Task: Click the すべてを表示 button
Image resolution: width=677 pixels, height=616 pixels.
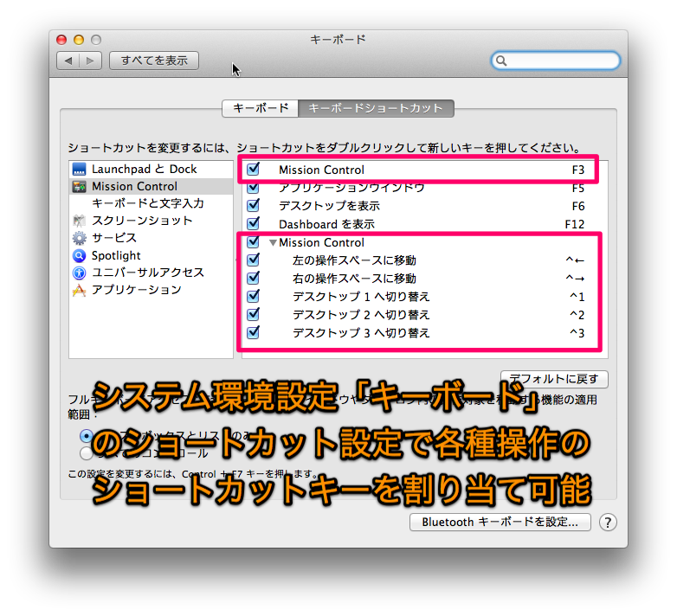Action: tap(154, 61)
